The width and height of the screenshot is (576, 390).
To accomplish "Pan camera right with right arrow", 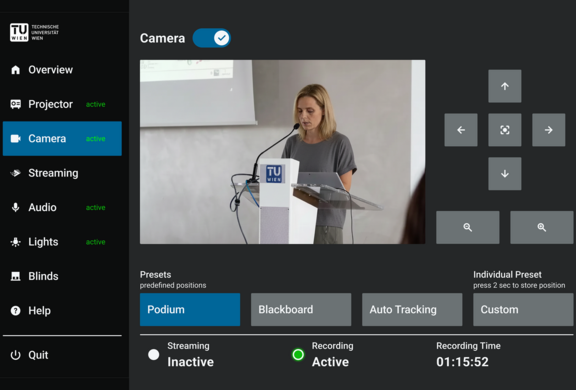I will point(548,130).
